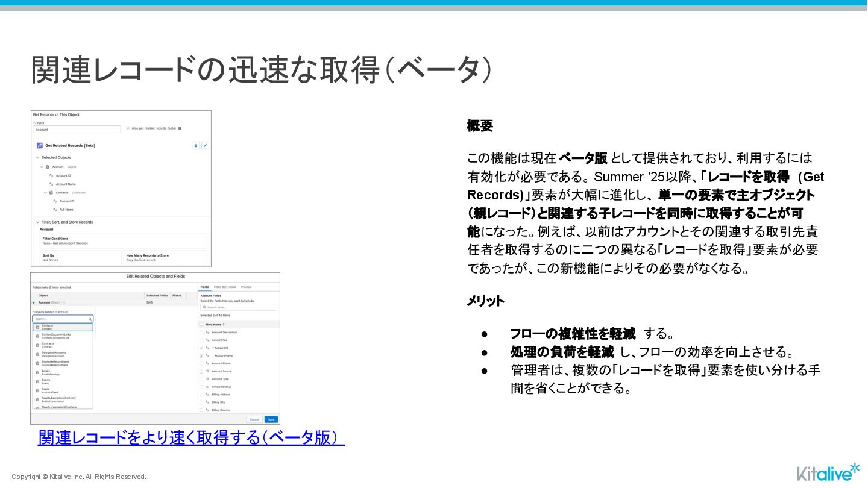This screenshot has width=868, height=488.
Task: Check the Billing City field checkbox
Action: [x=201, y=402]
